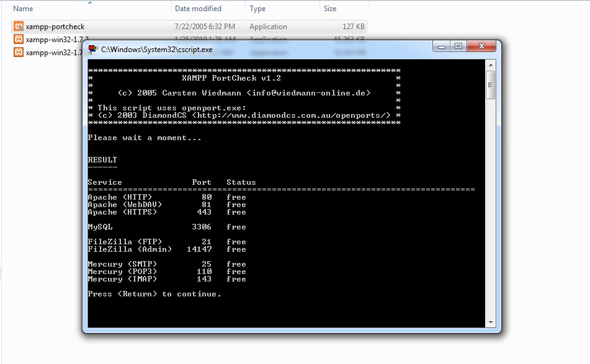Maximize the cscript.exe console window
Image resolution: width=590 pixels, height=364 pixels.
point(458,47)
